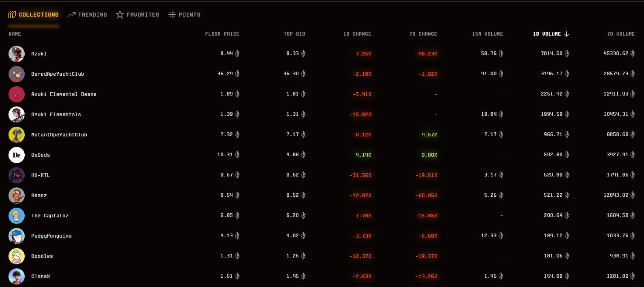The height and width of the screenshot is (287, 644).
Task: Sort by 1D Volume descending arrow
Action: tap(567, 34)
